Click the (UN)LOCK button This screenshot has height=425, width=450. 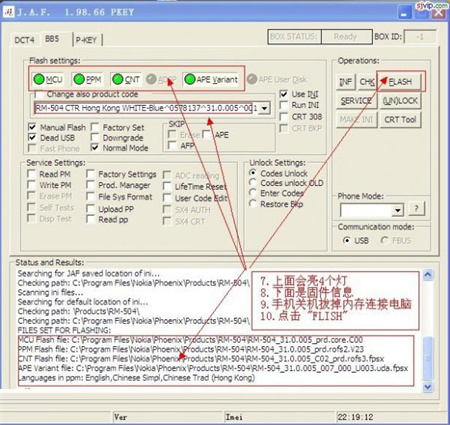pyautogui.click(x=400, y=101)
